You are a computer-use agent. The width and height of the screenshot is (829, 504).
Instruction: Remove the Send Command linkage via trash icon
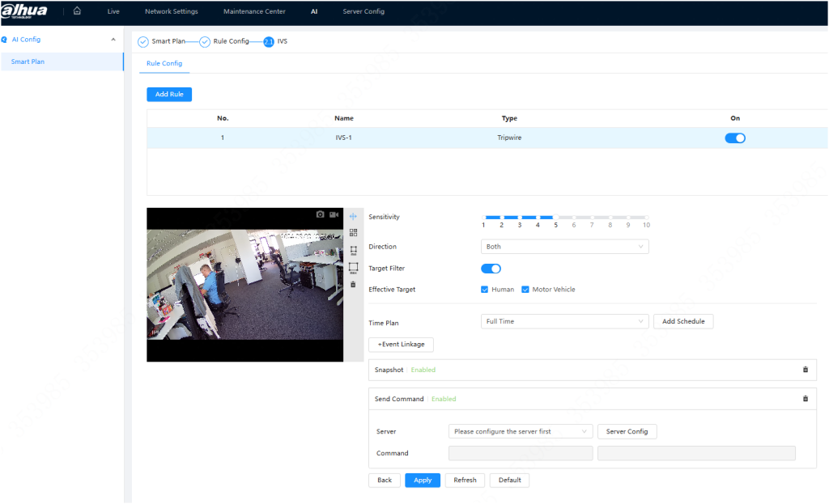[x=805, y=399]
